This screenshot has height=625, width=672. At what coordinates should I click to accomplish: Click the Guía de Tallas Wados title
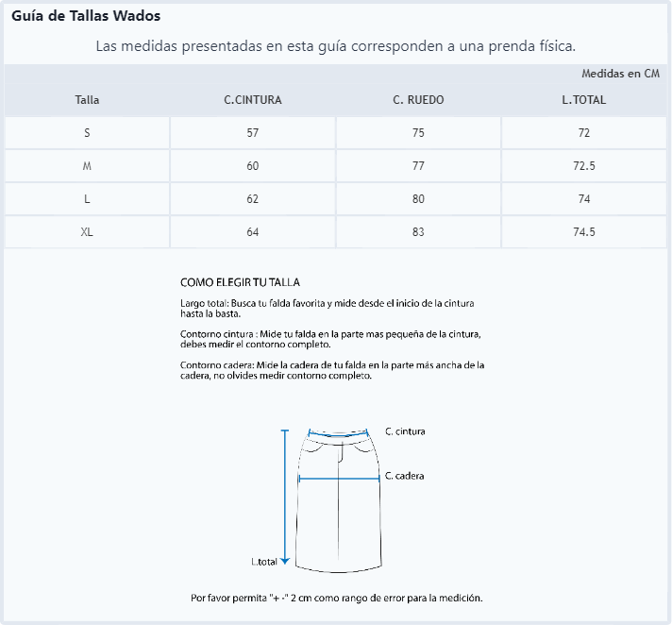[86, 16]
